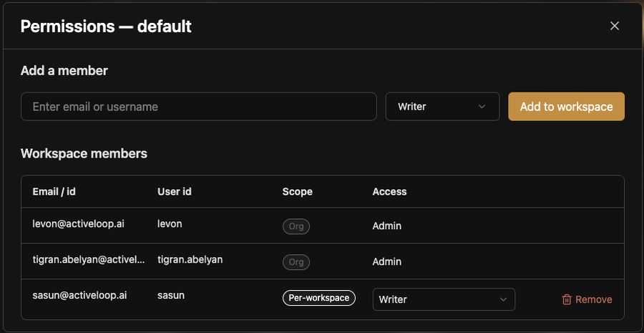Close the Permissions dialog with X icon
This screenshot has height=333, width=644.
615,26
